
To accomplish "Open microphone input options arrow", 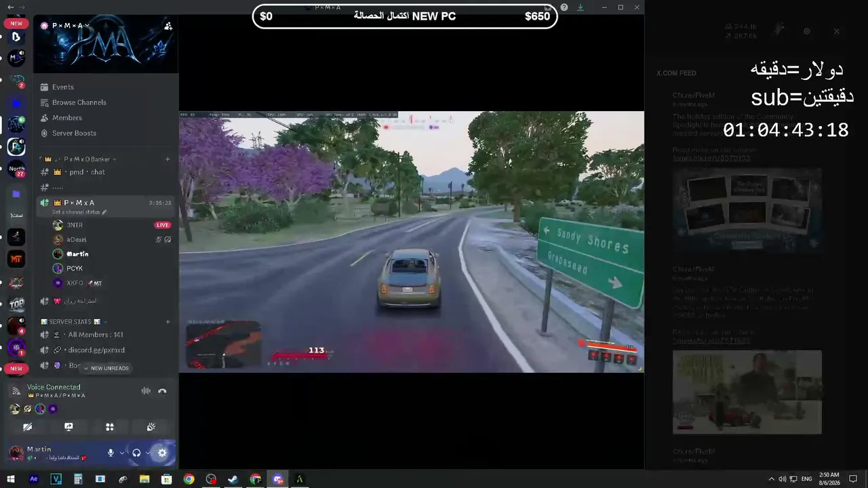I will 122,453.
